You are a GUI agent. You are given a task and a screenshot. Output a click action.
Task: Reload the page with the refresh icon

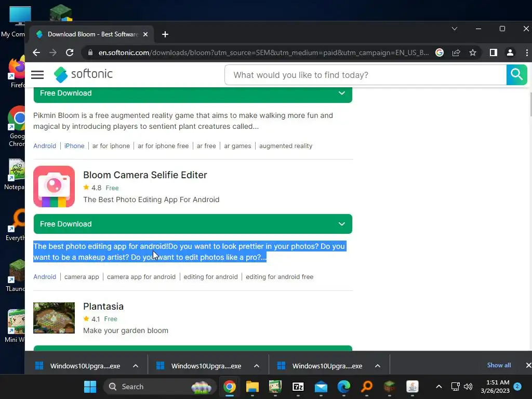pyautogui.click(x=70, y=52)
